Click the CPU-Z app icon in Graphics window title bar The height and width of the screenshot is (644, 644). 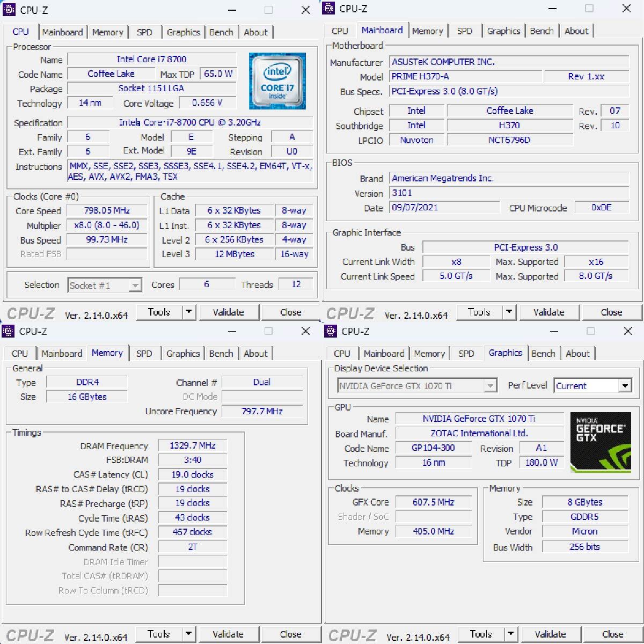click(x=331, y=331)
